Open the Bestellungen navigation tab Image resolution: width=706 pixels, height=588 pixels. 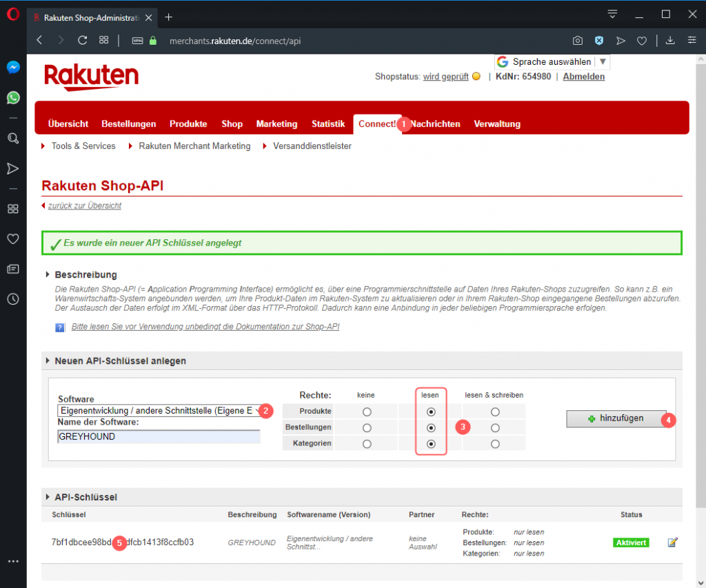(129, 124)
